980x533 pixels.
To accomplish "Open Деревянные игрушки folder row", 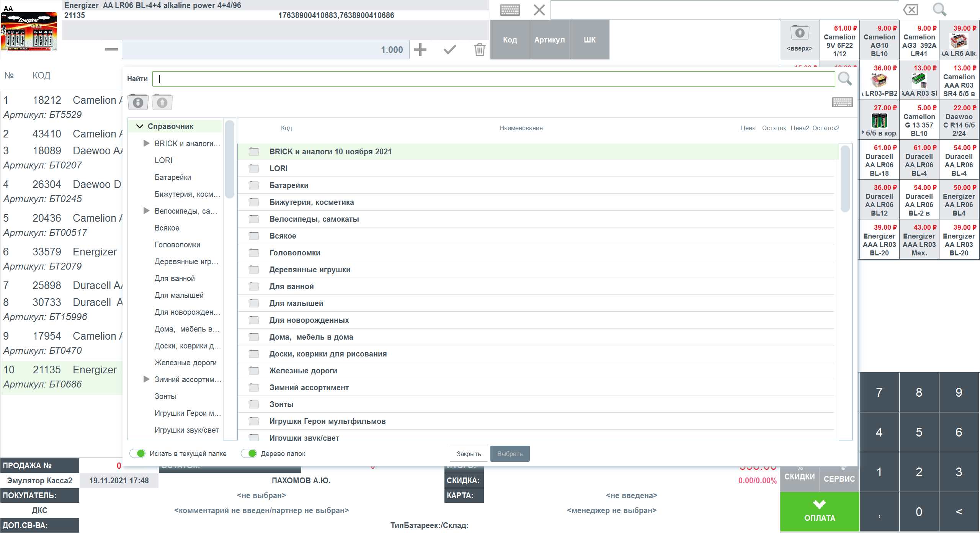I will pos(536,270).
